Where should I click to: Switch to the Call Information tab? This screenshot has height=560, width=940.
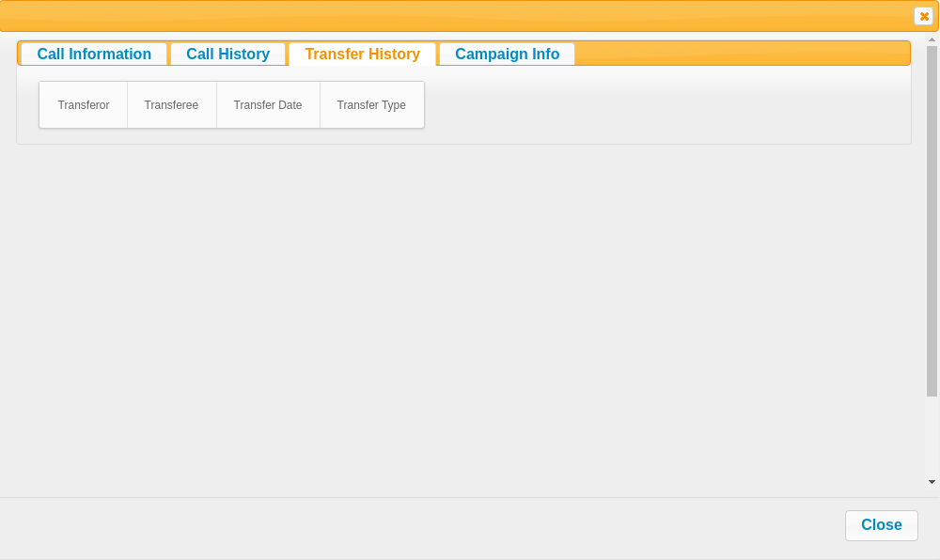click(94, 54)
